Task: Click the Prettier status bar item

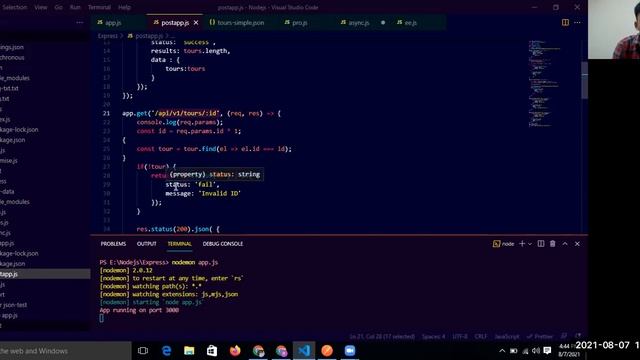Action: pyautogui.click(x=540, y=337)
